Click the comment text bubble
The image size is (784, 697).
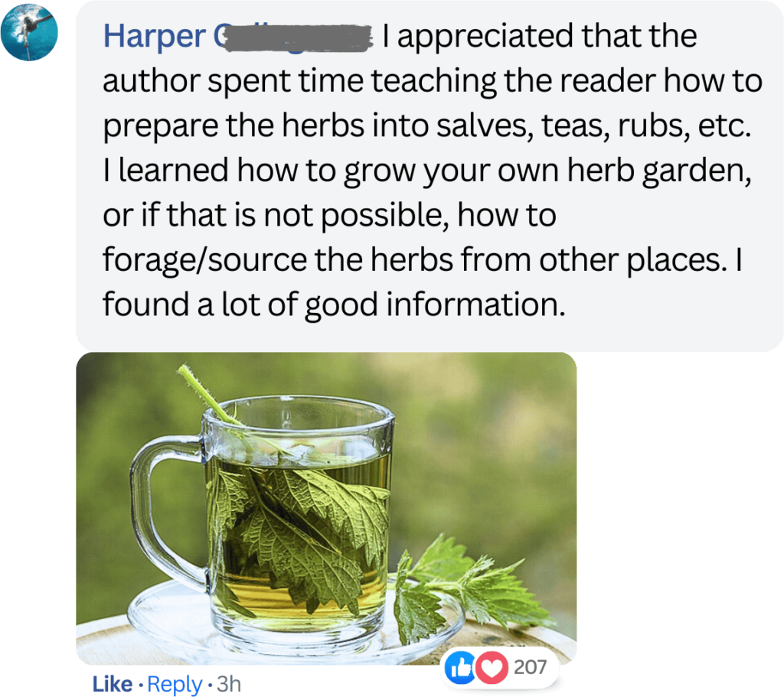click(x=430, y=176)
